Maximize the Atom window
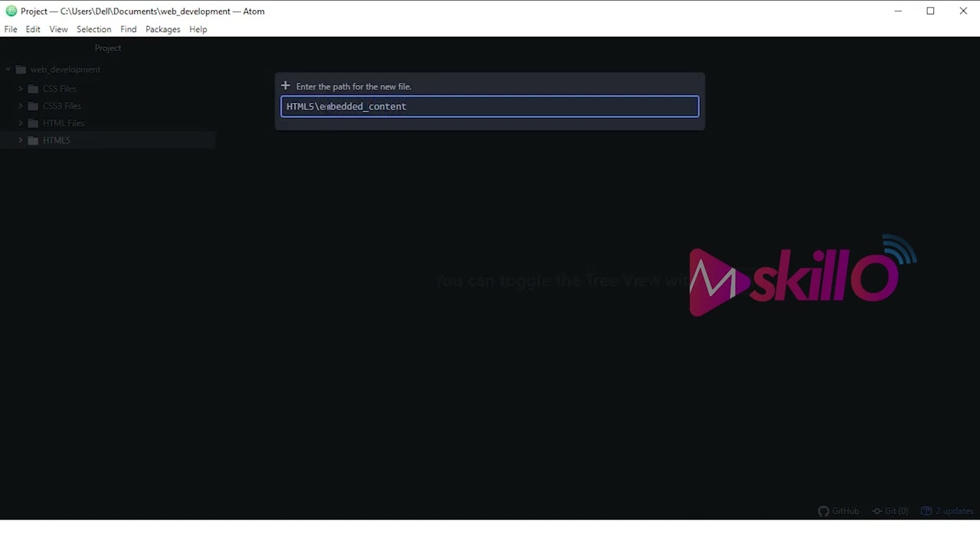The height and width of the screenshot is (551, 980). (x=930, y=11)
